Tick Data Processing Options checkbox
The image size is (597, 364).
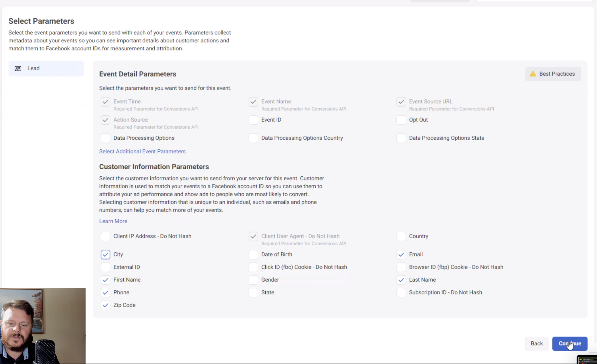point(105,138)
